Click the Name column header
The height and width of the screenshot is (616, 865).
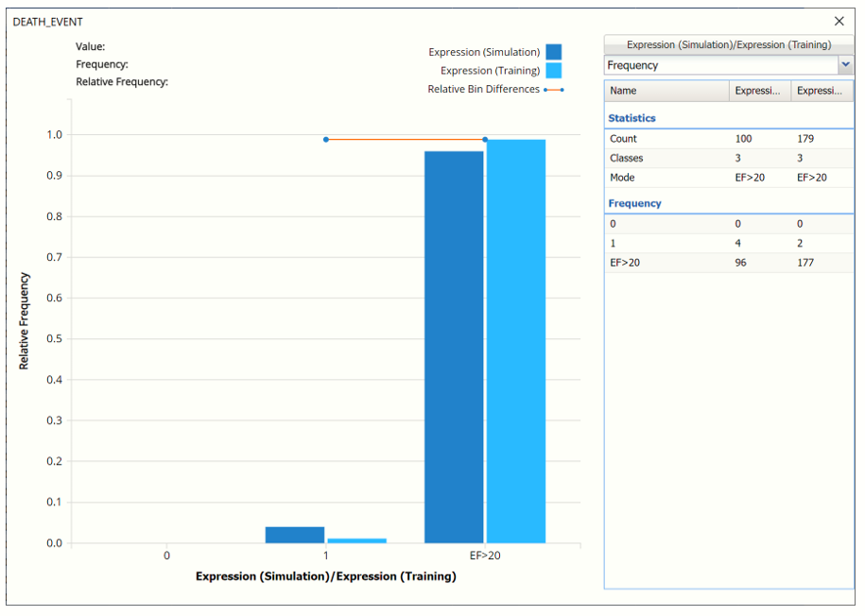(x=666, y=91)
